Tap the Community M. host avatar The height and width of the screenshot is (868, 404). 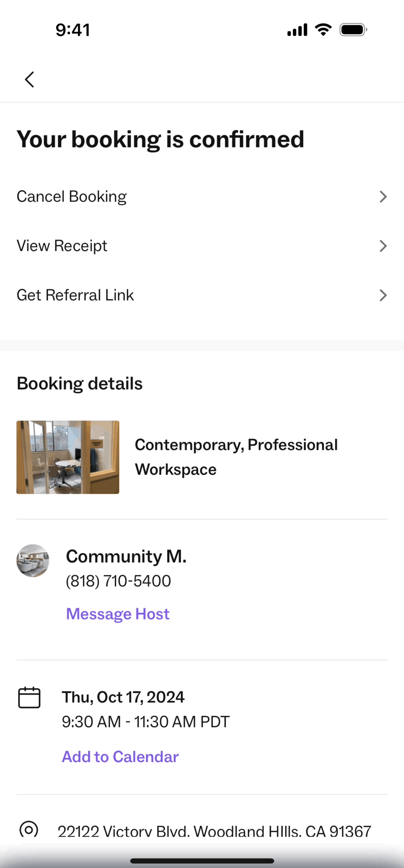tap(33, 561)
